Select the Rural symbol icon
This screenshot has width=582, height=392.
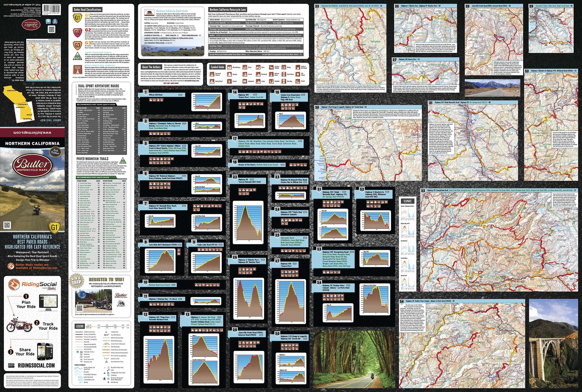point(245,67)
